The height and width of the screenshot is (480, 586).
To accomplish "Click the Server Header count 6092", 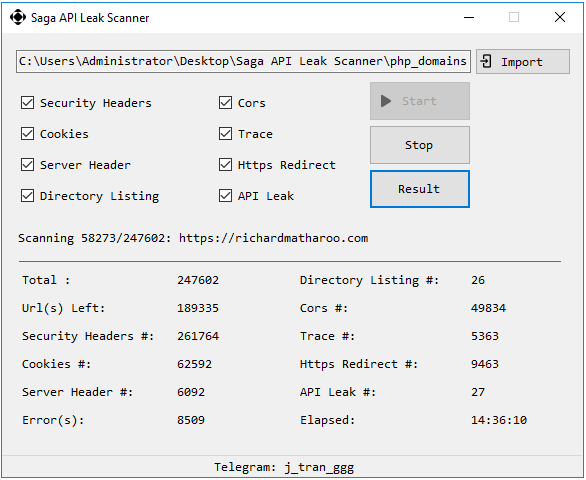I will pyautogui.click(x=191, y=392).
